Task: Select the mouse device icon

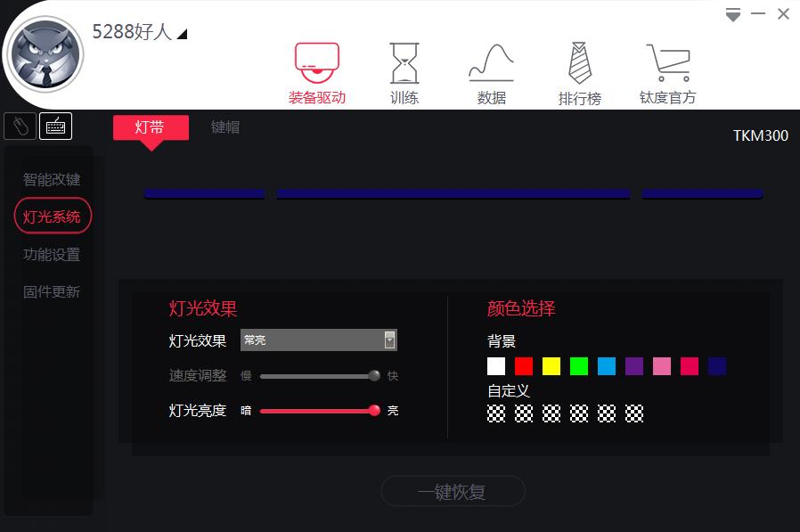Action: pos(19,125)
